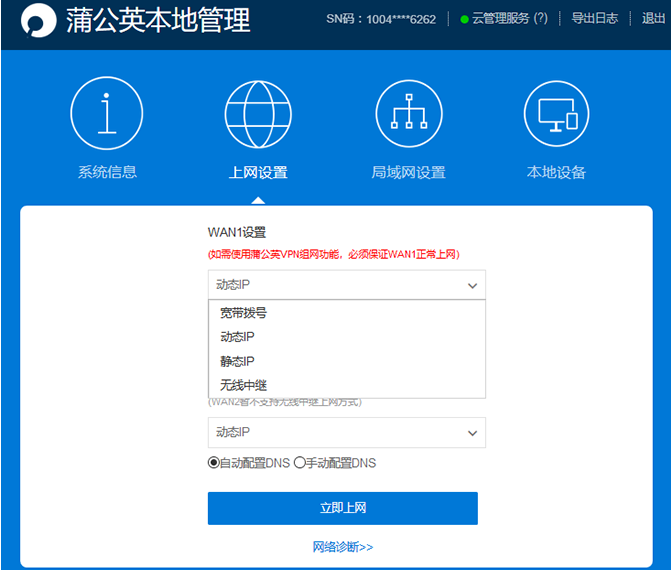
Task: Select the 本地设备 monitor icon
Action: click(557, 113)
